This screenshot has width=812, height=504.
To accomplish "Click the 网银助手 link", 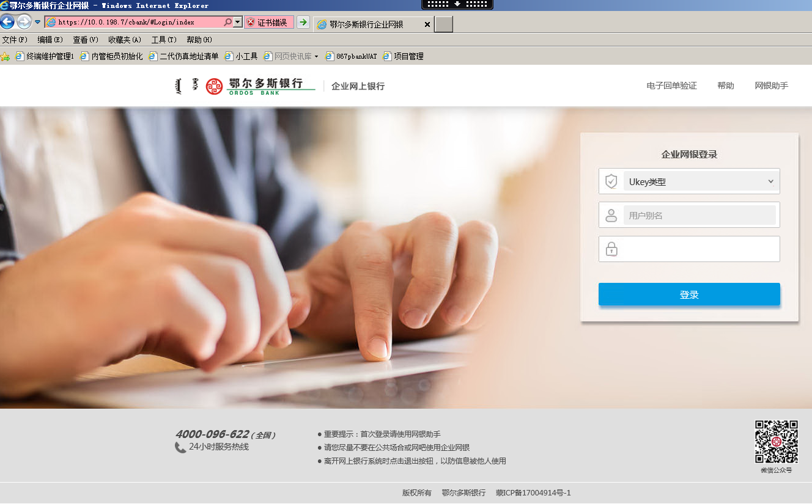I will click(x=771, y=86).
